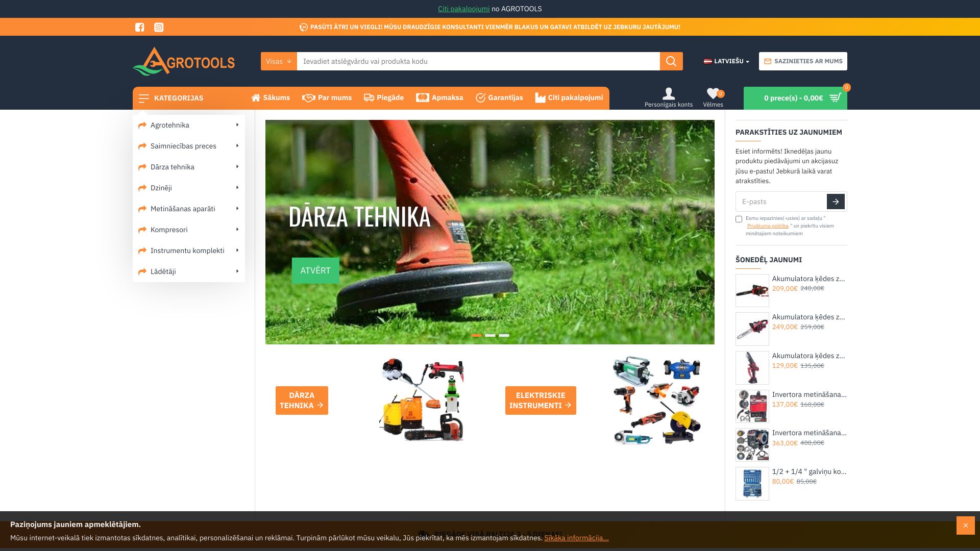Open the Piegāde menu item

coord(383,98)
